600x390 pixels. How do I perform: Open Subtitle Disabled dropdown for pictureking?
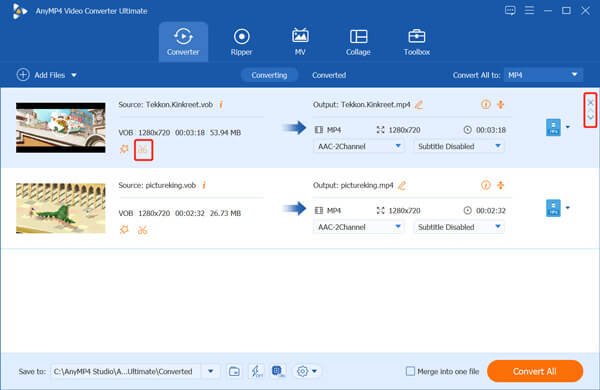(459, 227)
